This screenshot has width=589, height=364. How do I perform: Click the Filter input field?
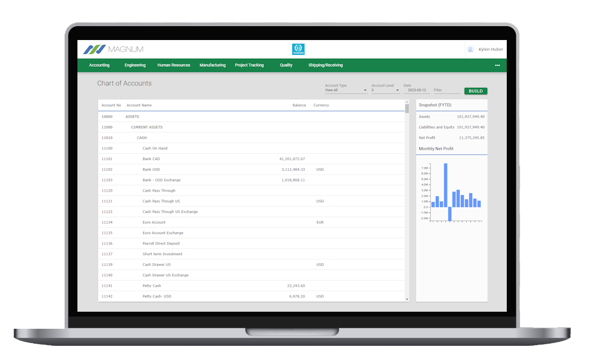(x=446, y=90)
